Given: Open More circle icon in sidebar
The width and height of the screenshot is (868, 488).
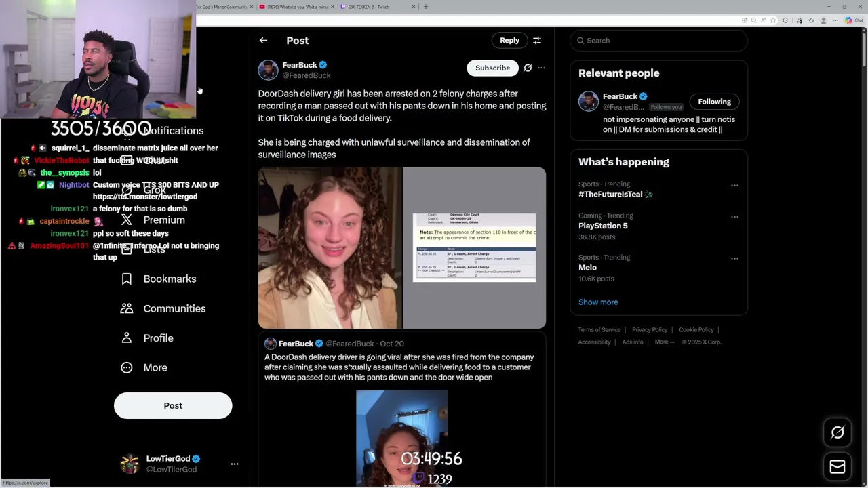Looking at the screenshot, I should (x=127, y=367).
